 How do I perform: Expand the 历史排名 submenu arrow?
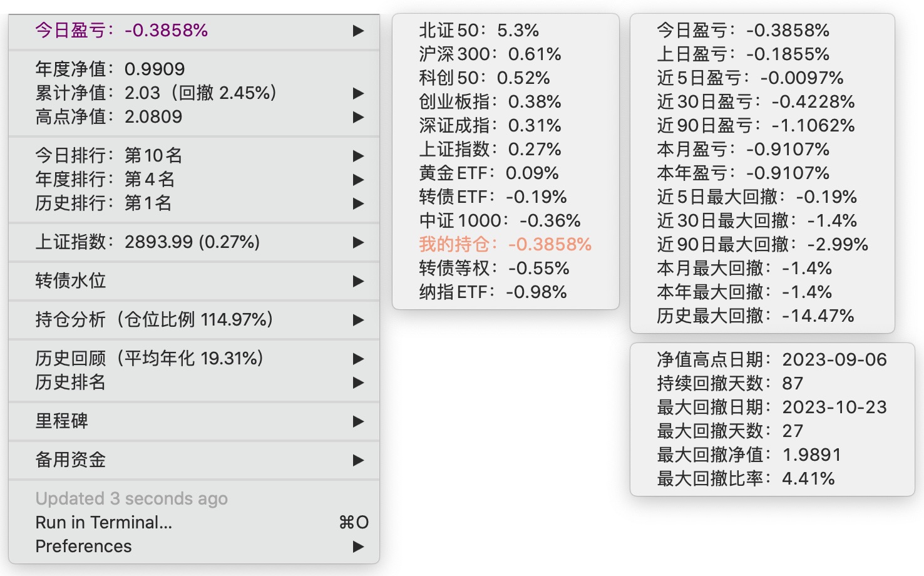coord(358,383)
